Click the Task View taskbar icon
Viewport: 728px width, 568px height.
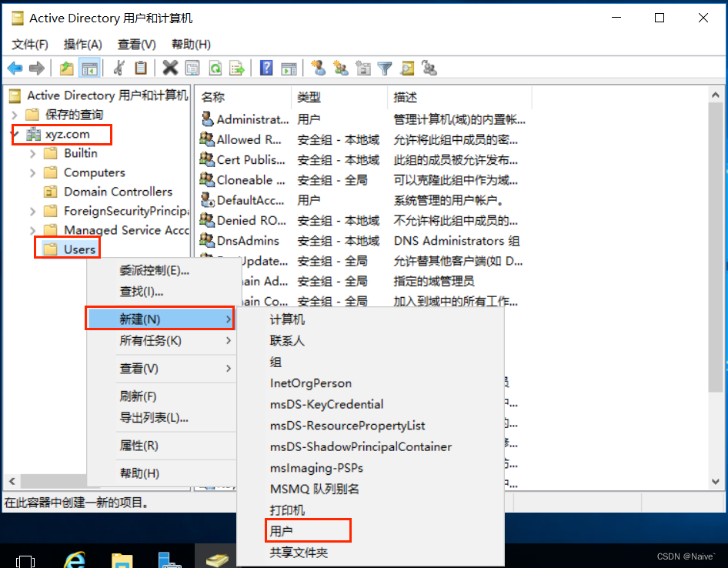pyautogui.click(x=25, y=561)
